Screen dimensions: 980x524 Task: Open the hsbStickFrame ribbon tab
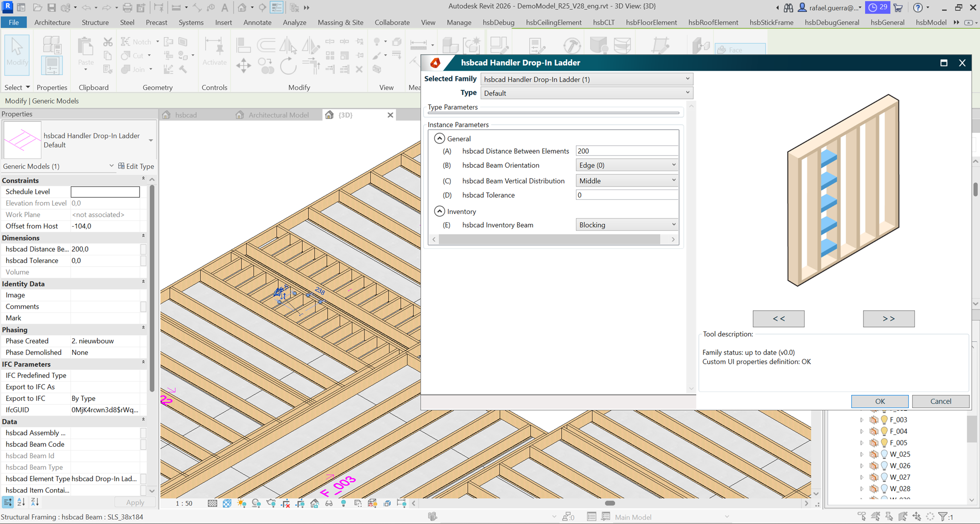(x=771, y=22)
